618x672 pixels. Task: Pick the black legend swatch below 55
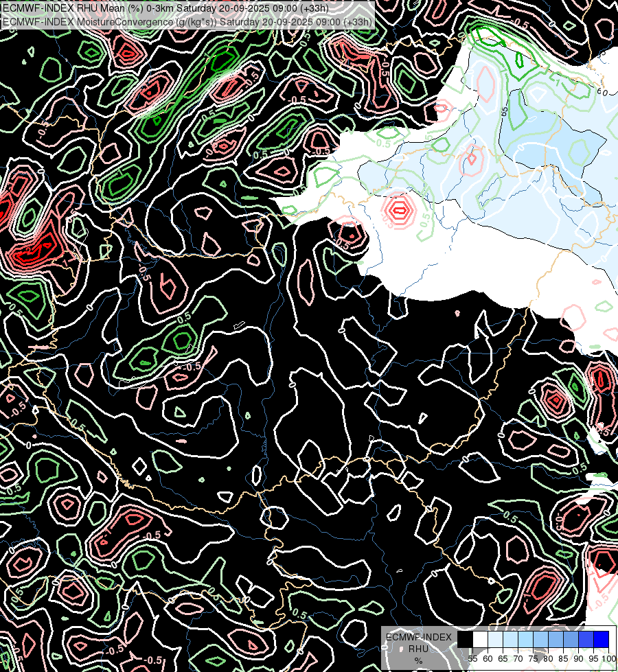coord(466,639)
